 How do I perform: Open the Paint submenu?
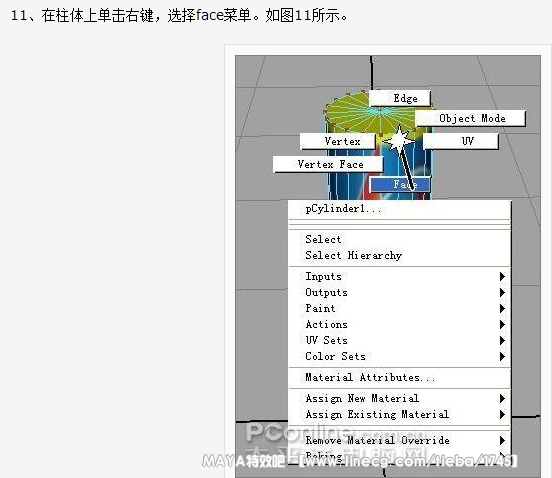(400, 308)
